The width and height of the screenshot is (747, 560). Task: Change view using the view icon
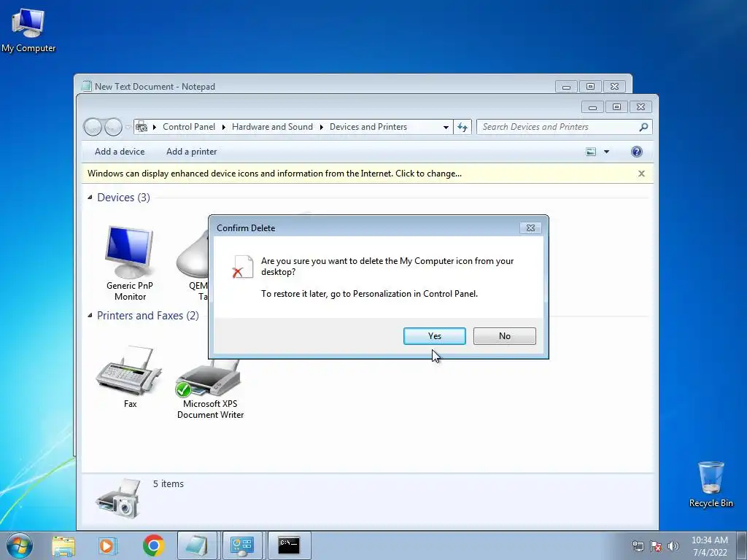591,152
